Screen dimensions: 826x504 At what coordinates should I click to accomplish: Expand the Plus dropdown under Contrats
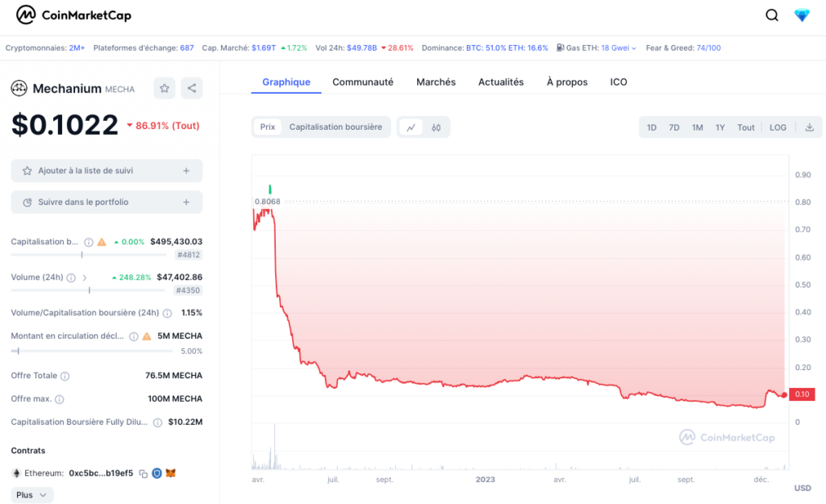(x=31, y=494)
